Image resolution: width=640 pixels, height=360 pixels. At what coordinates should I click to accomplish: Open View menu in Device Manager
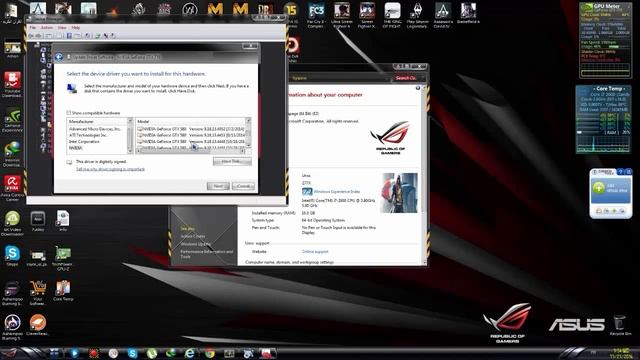pyautogui.click(x=62, y=28)
